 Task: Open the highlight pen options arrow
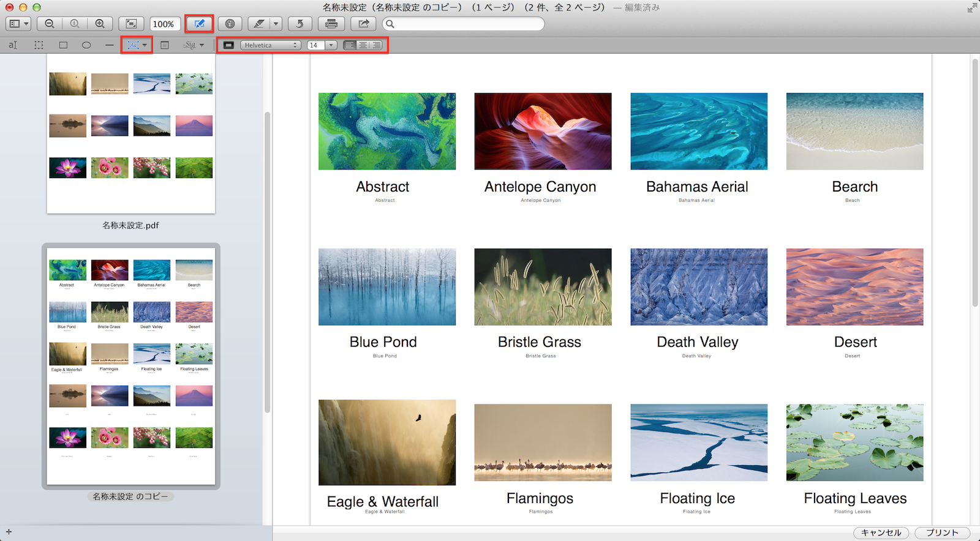276,24
